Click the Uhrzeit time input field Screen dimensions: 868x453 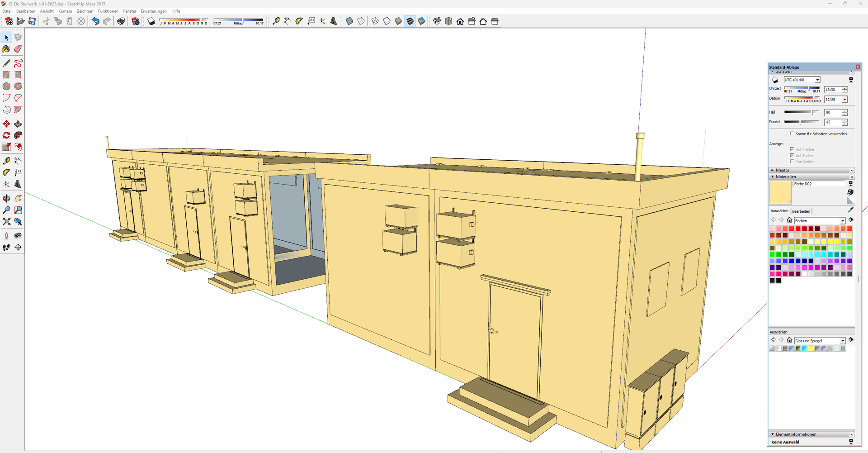pyautogui.click(x=833, y=90)
